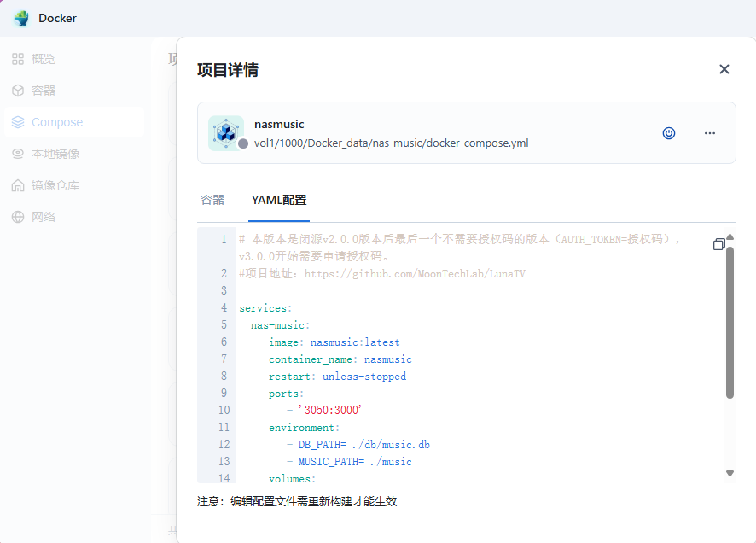Switch to the 容器 tab in project details
This screenshot has height=543, width=756.
212,200
